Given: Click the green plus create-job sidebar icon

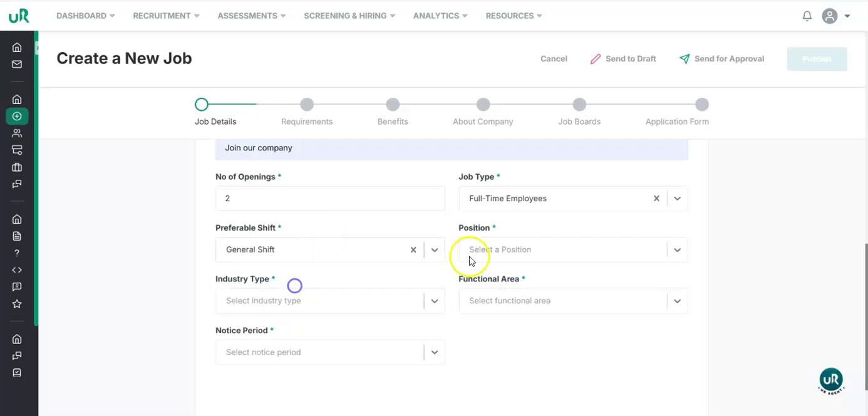Looking at the screenshot, I should [17, 116].
